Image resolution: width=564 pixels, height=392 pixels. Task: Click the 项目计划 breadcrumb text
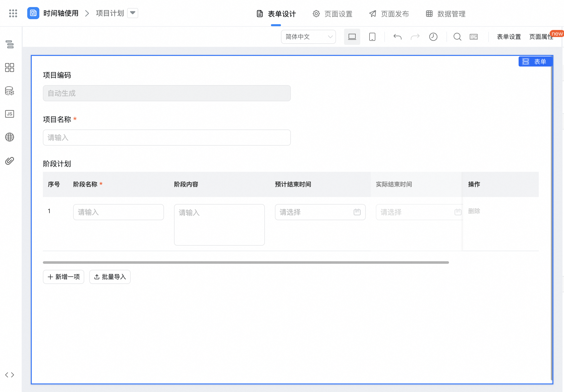pyautogui.click(x=110, y=13)
